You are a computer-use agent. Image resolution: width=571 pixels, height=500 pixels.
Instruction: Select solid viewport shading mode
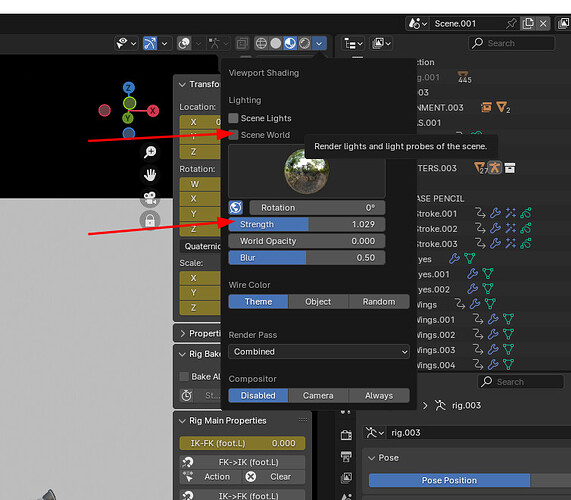276,43
